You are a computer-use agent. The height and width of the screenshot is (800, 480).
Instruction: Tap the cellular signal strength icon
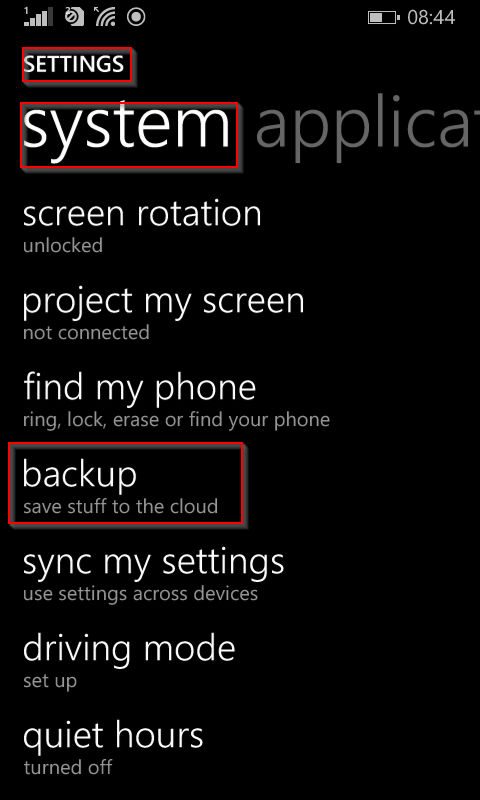tap(38, 17)
